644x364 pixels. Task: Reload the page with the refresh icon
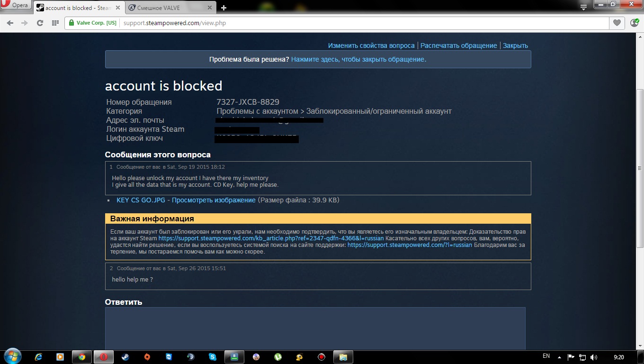tap(40, 23)
